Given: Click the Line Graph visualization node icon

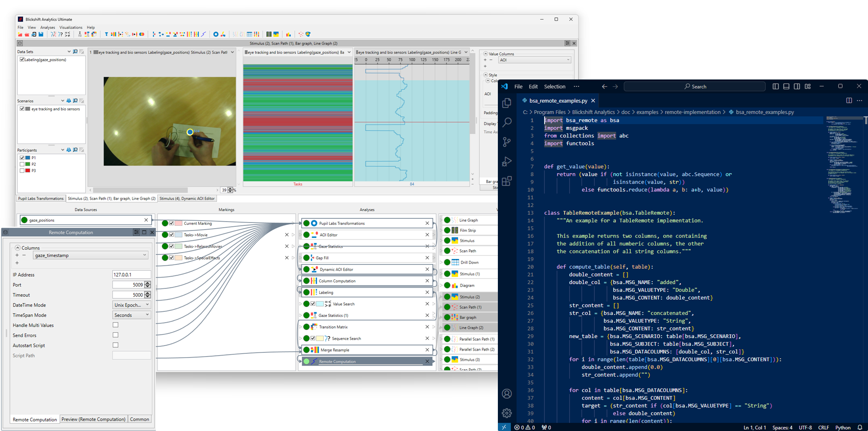Looking at the screenshot, I should [454, 220].
